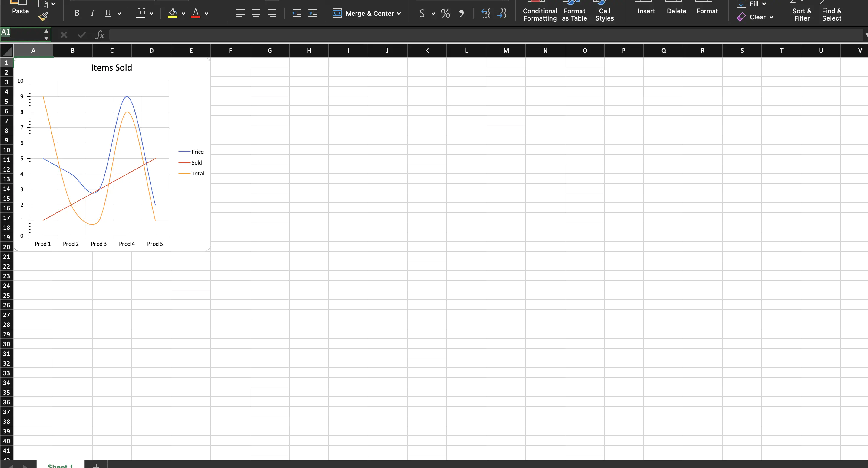Toggle bold formatting

click(77, 13)
